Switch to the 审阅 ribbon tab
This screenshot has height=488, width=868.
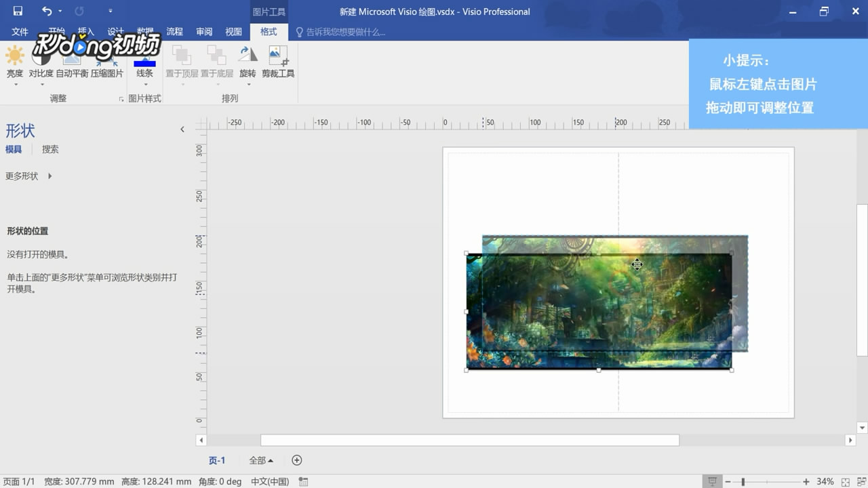[204, 32]
